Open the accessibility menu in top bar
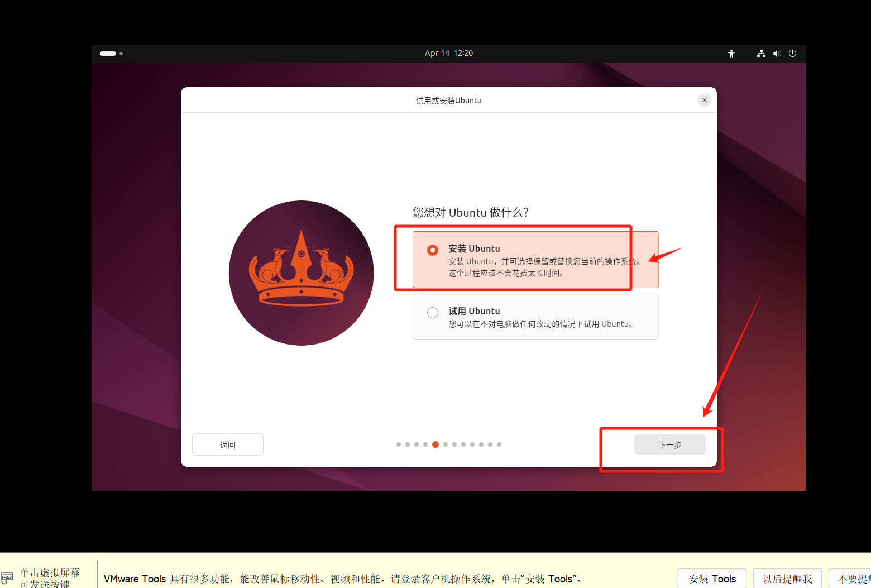Viewport: 871px width, 588px height. point(731,54)
